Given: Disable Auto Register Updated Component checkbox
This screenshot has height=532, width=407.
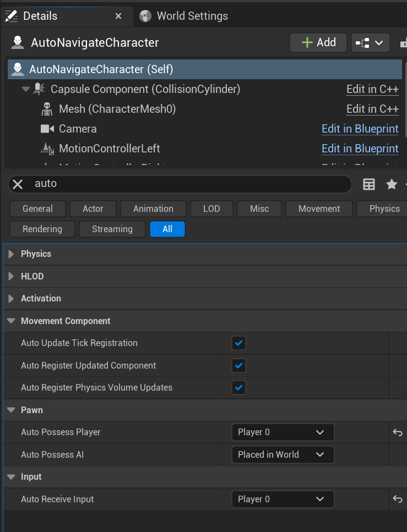Looking at the screenshot, I should click(x=238, y=366).
